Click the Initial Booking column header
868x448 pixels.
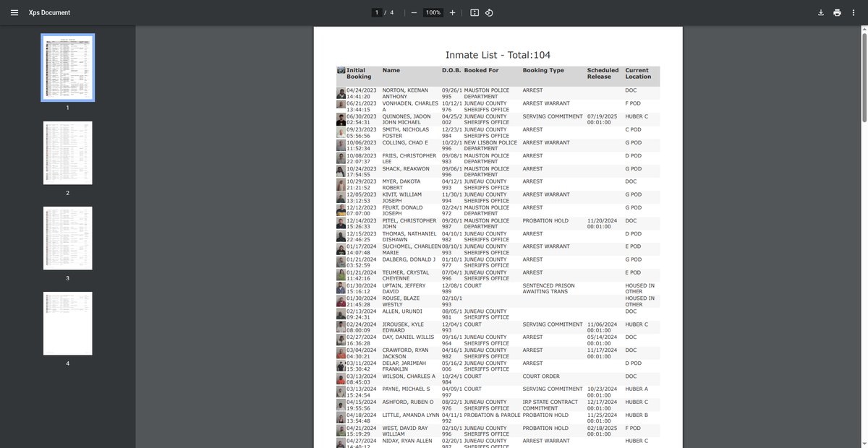pos(359,74)
